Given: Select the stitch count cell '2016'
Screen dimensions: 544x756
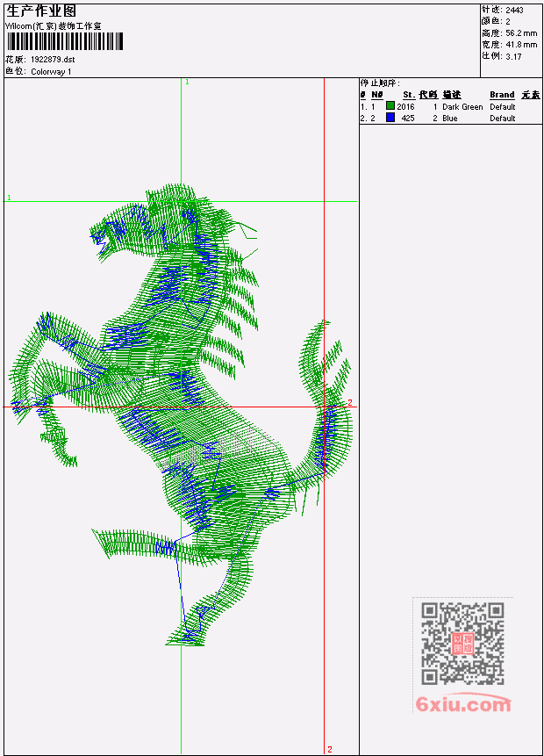Looking at the screenshot, I should click(405, 106).
